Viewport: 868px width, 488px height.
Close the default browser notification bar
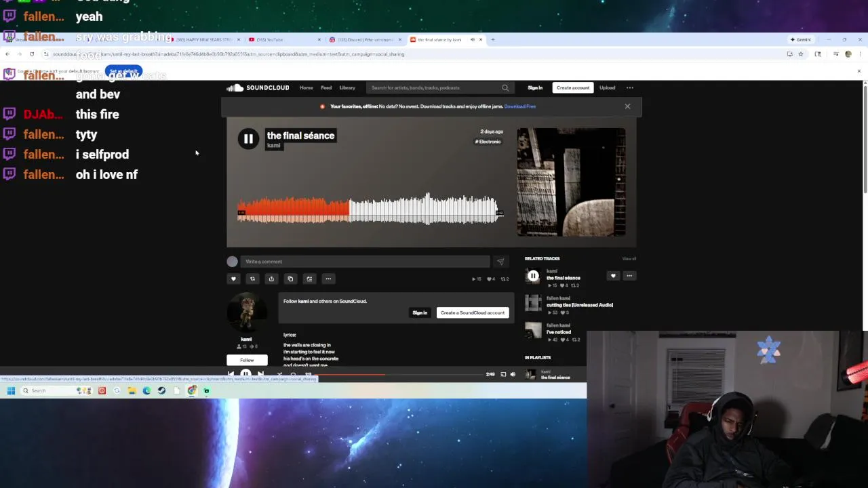click(859, 71)
